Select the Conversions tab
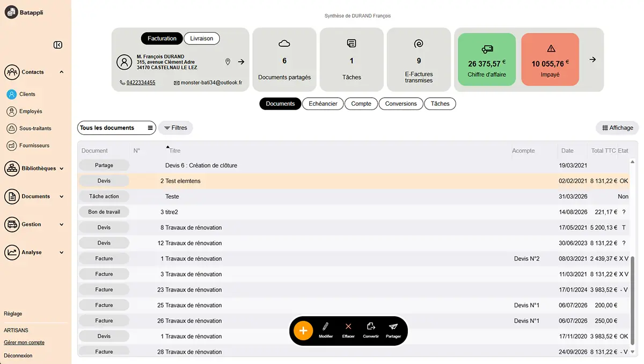Image resolution: width=644 pixels, height=364 pixels. coord(401,104)
